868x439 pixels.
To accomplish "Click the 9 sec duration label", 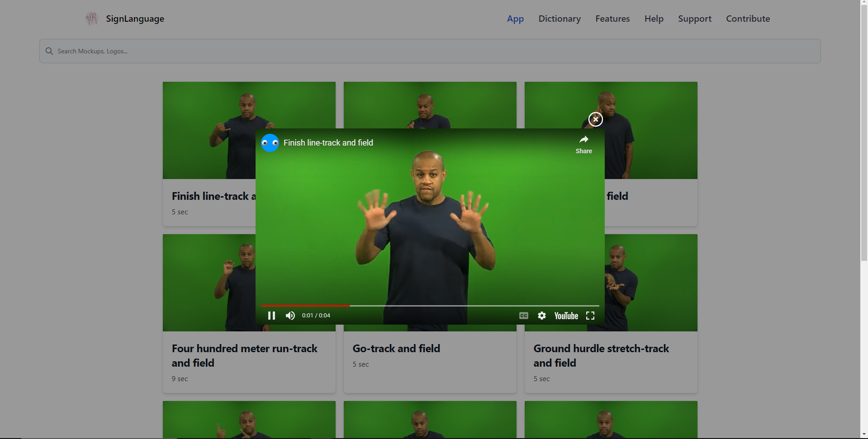I will coord(180,379).
